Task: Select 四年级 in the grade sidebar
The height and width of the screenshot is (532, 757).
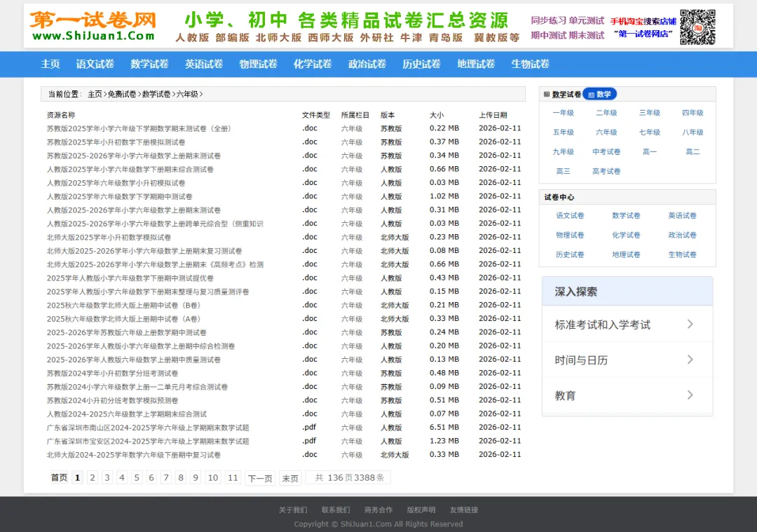Action: pos(693,112)
